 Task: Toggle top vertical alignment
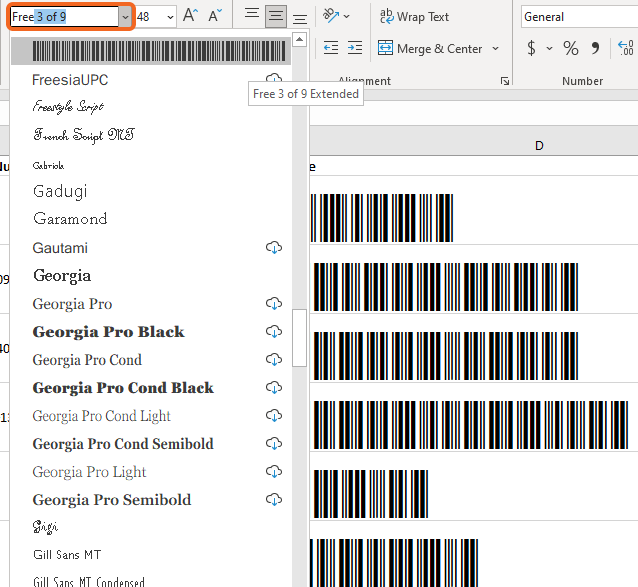click(x=252, y=13)
